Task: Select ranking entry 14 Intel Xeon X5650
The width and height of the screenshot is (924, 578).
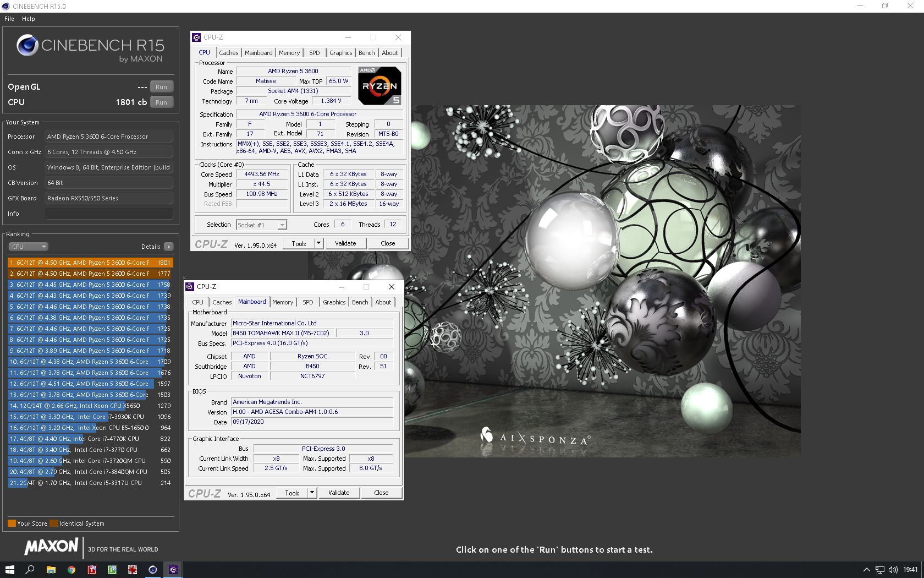Action: coord(90,406)
